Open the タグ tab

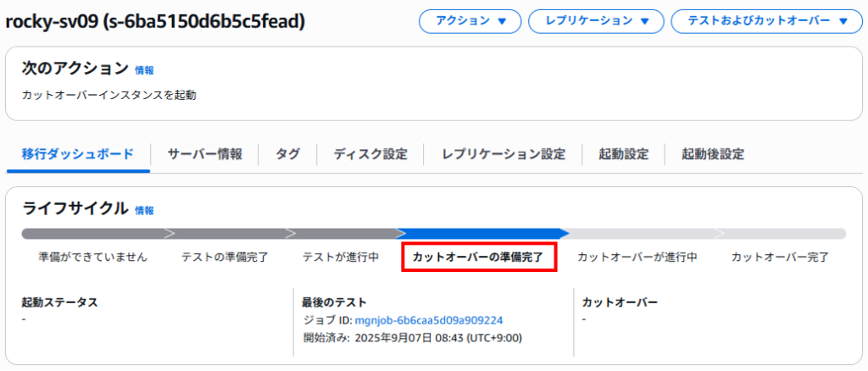tap(288, 154)
